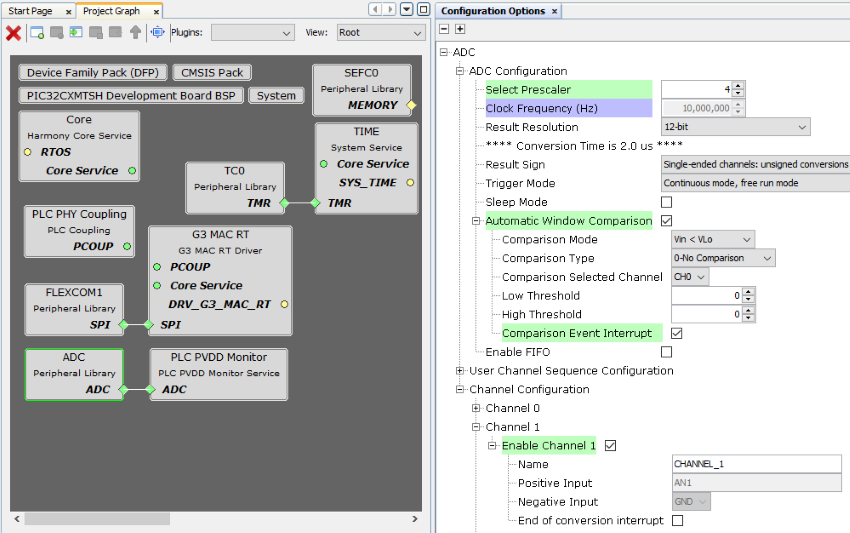Click the collapse all minus icon in Configuration Options
The image size is (850, 533).
tap(444, 29)
